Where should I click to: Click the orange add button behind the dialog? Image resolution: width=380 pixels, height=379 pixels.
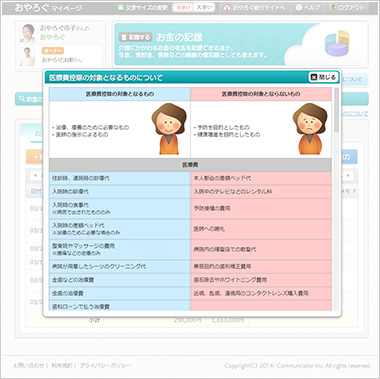point(35,157)
